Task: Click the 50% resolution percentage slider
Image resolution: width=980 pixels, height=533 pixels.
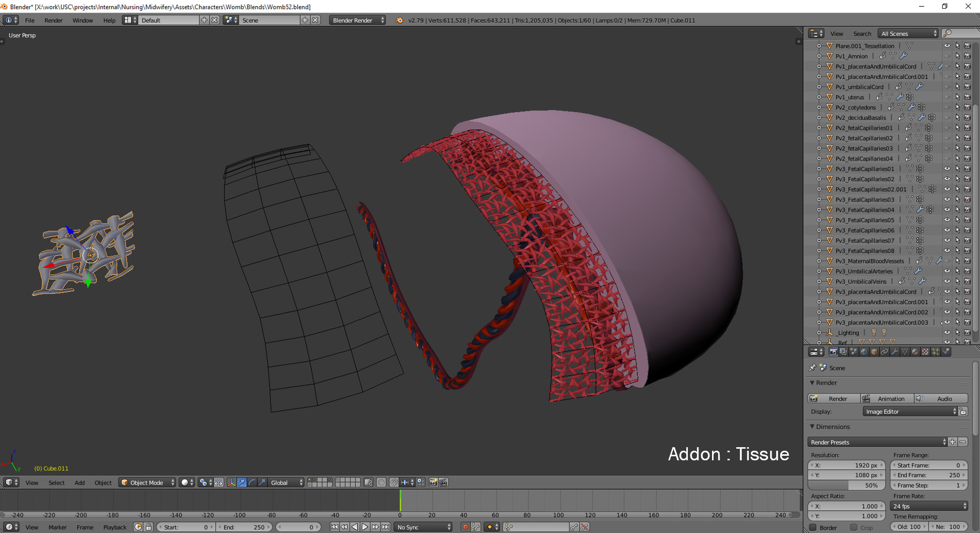Action: [847, 485]
